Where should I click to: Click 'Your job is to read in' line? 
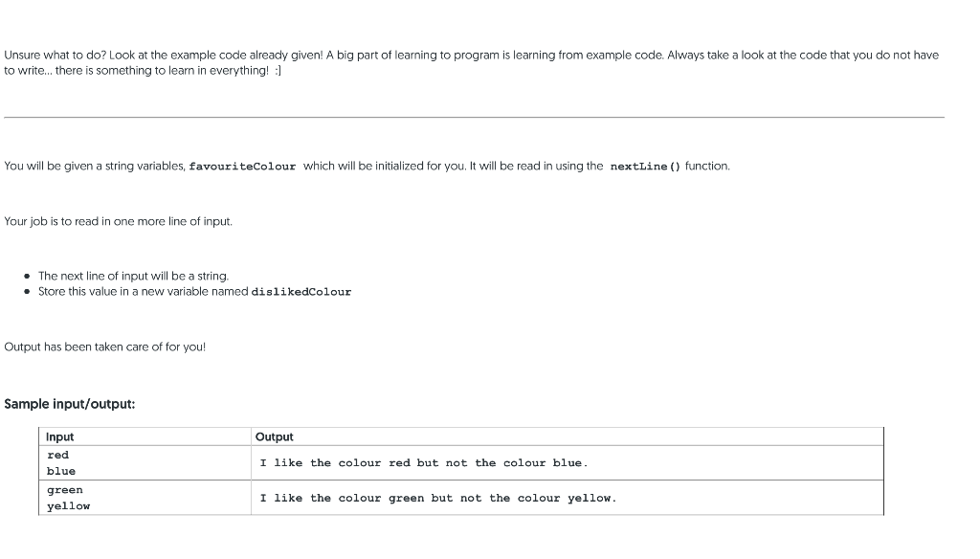click(x=118, y=221)
